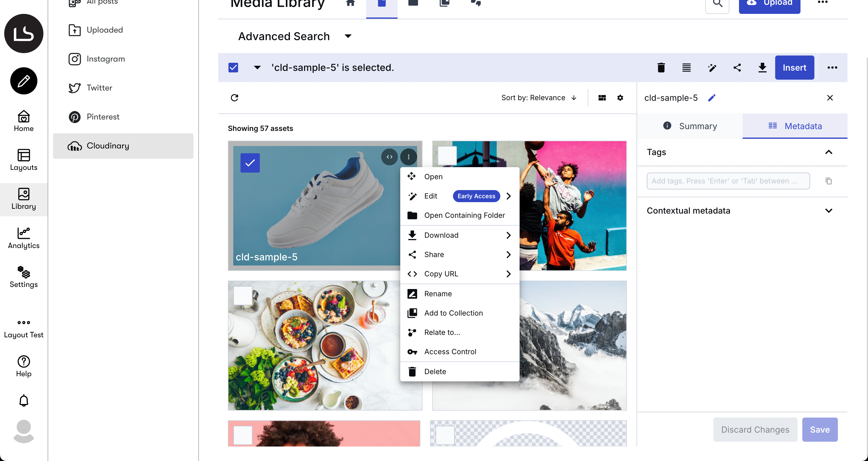868x461 pixels.
Task: Share selected asset from toolbar
Action: (x=737, y=68)
